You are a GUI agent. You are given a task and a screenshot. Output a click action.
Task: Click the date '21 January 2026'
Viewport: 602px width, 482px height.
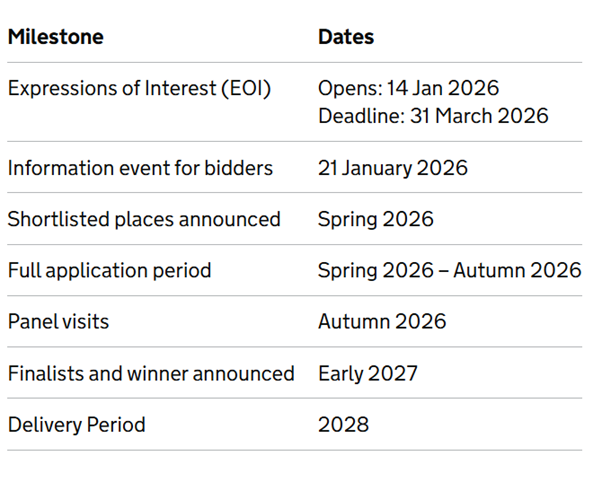click(x=392, y=167)
